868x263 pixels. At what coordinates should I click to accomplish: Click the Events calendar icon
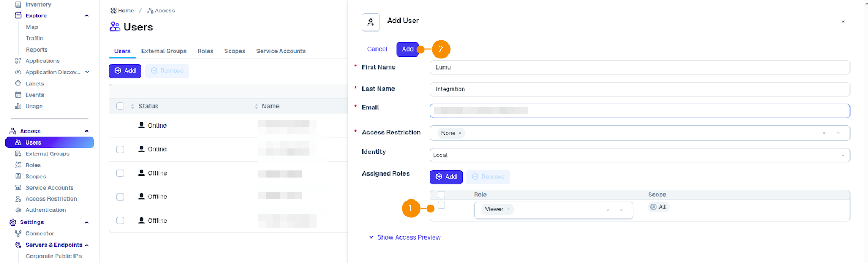coord(18,95)
